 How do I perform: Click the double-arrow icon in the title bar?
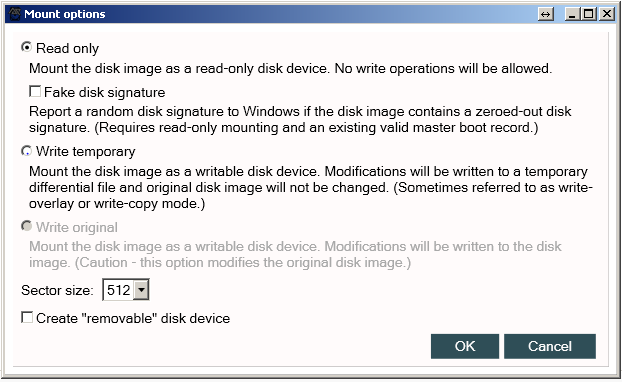546,14
